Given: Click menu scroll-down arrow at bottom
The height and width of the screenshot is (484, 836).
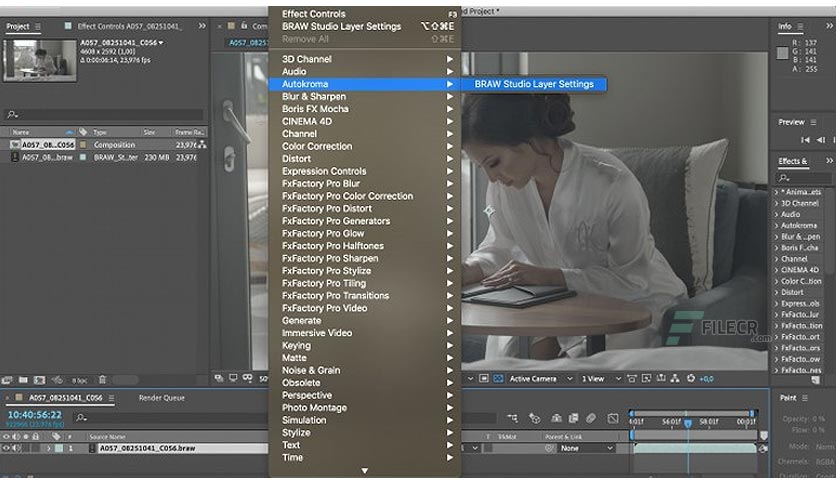Looking at the screenshot, I should [x=365, y=471].
